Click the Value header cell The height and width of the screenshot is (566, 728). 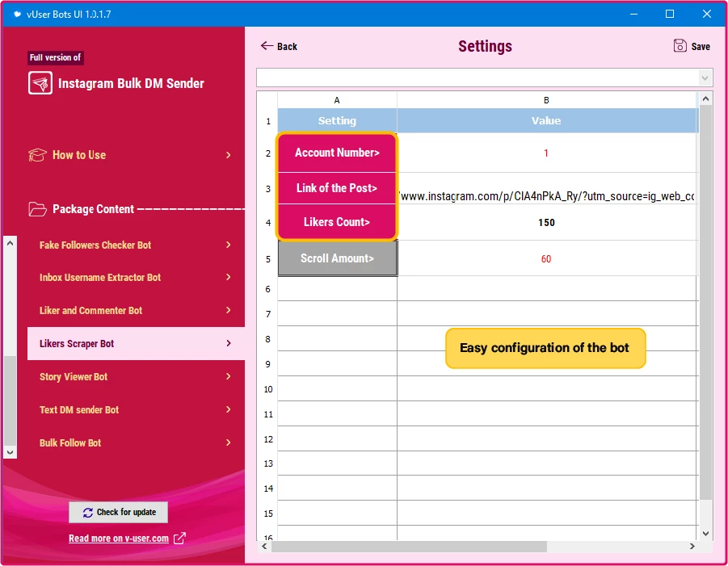(546, 120)
